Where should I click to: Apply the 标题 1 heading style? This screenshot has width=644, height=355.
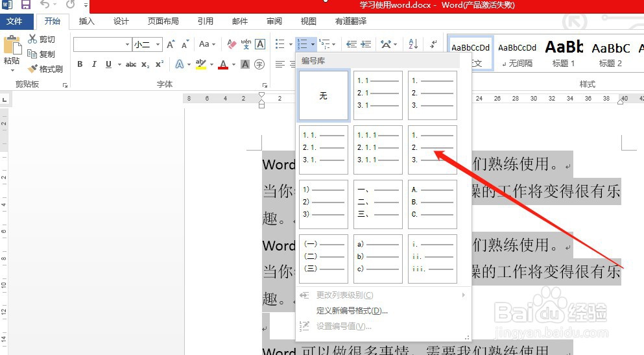[x=564, y=55]
